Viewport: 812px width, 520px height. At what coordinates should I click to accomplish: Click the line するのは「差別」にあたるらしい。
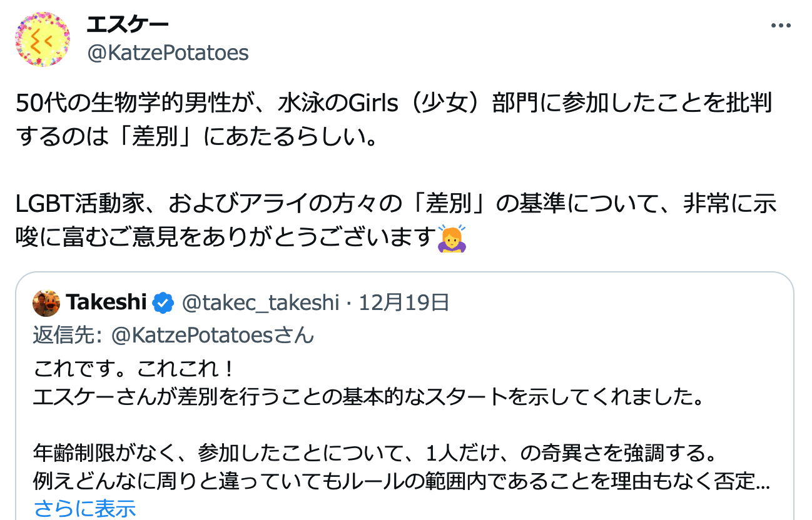pyautogui.click(x=197, y=136)
